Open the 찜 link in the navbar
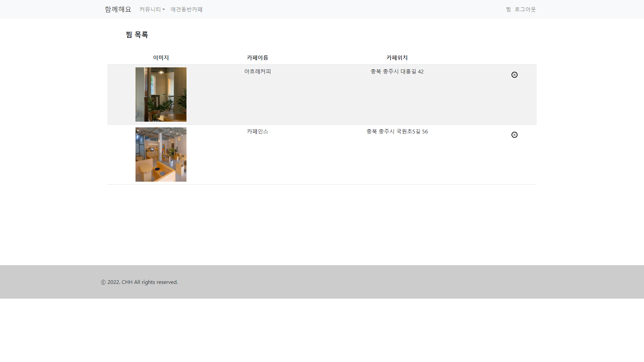Viewport: 644px width, 362px height. coord(508,9)
